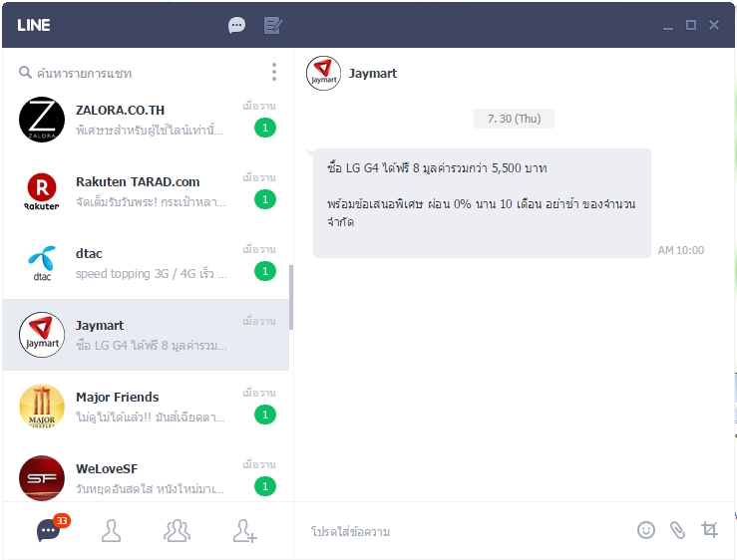Image resolution: width=737 pixels, height=560 pixels.
Task: Open the Major Friends chat
Action: coord(146,407)
